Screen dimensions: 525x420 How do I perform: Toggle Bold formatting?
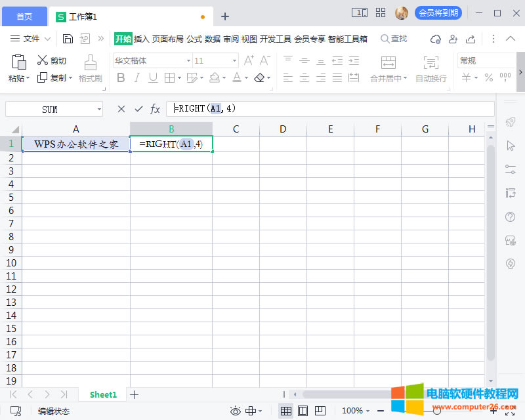[x=120, y=78]
